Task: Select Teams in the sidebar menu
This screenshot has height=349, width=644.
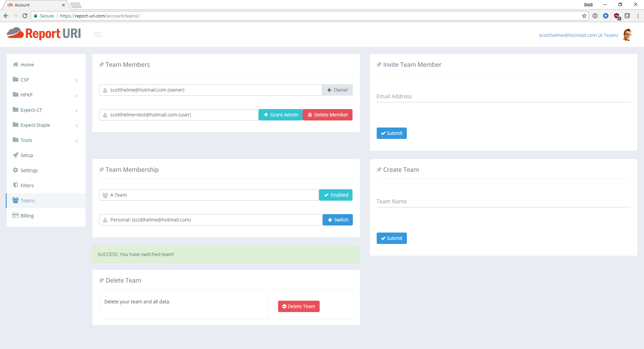Action: [28, 200]
